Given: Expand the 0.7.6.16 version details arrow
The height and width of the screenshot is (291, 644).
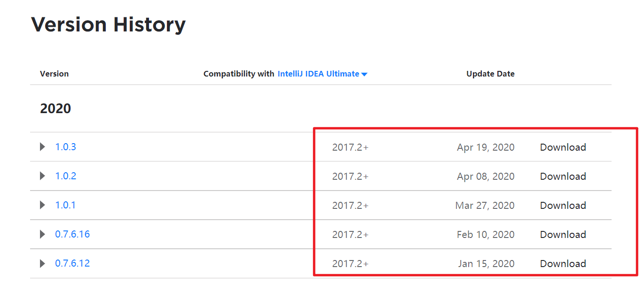Looking at the screenshot, I should coord(43,234).
